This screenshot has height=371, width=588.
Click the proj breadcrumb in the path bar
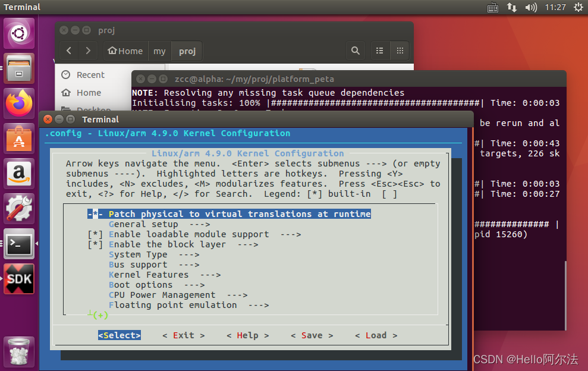185,51
